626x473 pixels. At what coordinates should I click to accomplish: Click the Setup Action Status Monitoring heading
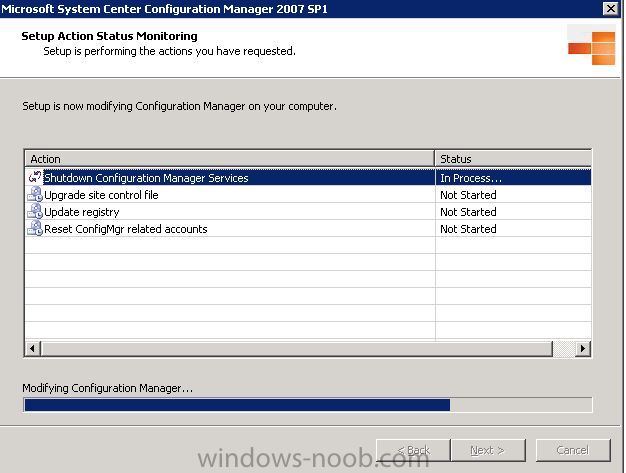pos(109,36)
